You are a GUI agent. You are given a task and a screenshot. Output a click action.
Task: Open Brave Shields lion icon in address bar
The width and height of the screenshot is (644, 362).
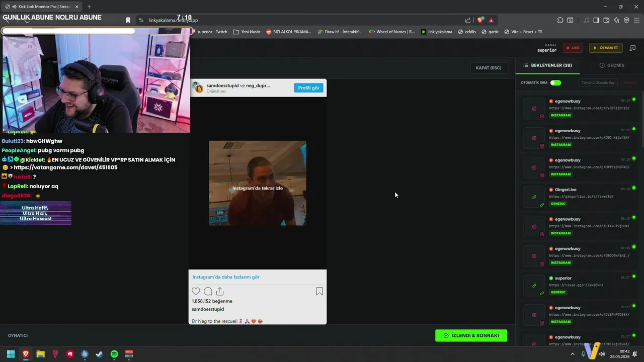click(480, 20)
